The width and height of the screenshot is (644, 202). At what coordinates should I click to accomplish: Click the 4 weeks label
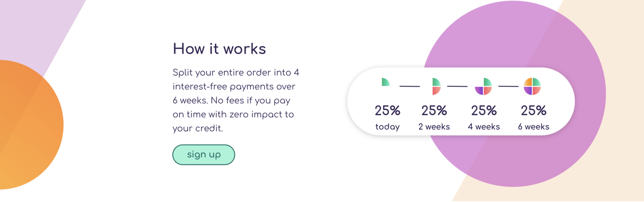(484, 127)
